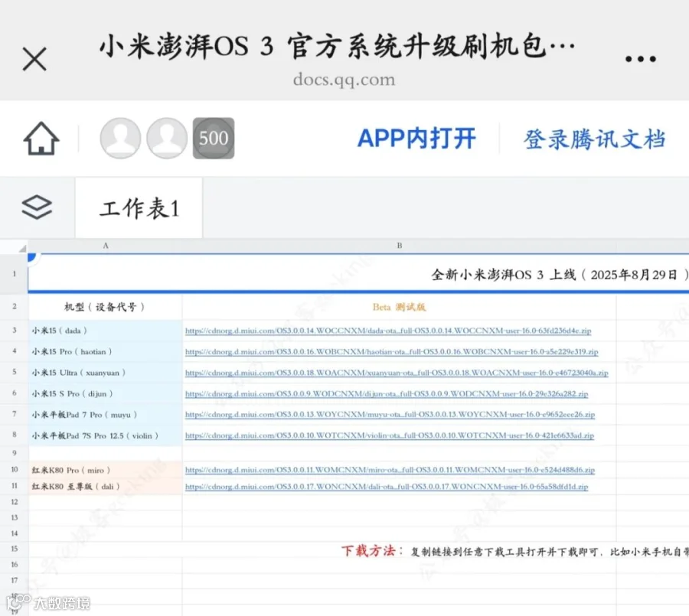
Task: Click the docs.qq.com address text
Action: click(344, 80)
